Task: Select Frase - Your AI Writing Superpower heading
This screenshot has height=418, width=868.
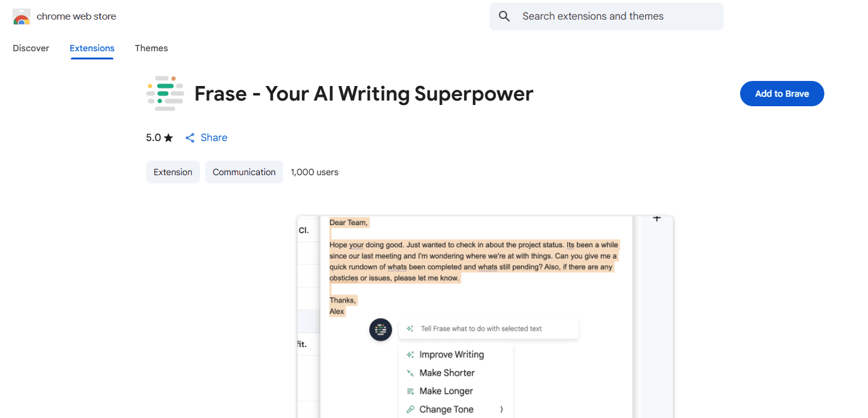Action: [364, 94]
